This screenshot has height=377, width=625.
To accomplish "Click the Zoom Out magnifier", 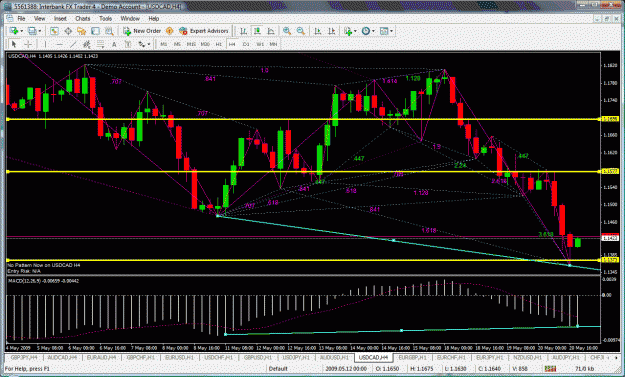I will [301, 31].
